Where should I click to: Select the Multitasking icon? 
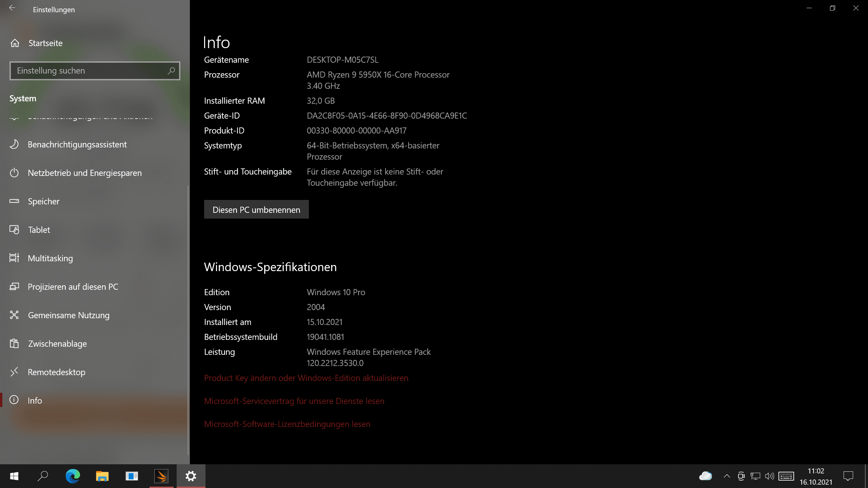[14, 258]
